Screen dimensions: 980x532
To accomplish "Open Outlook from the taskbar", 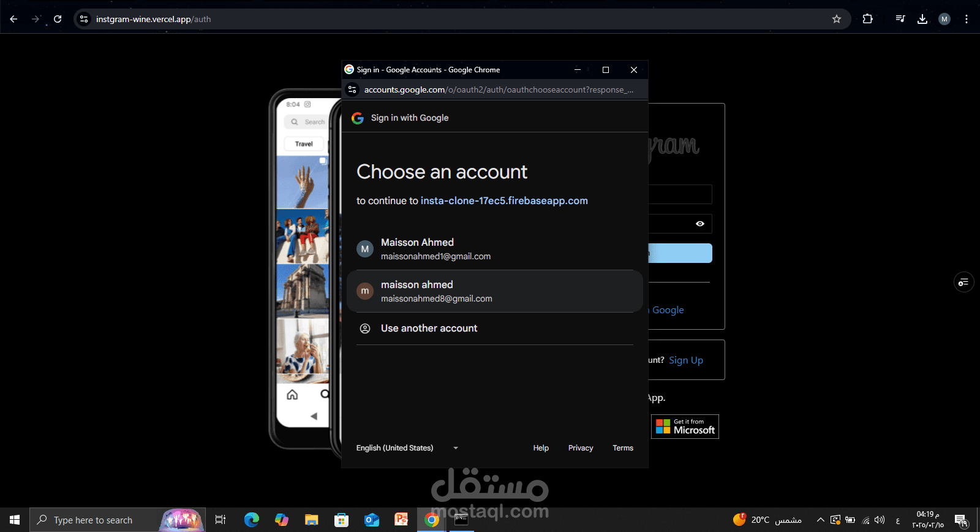I will (372, 520).
